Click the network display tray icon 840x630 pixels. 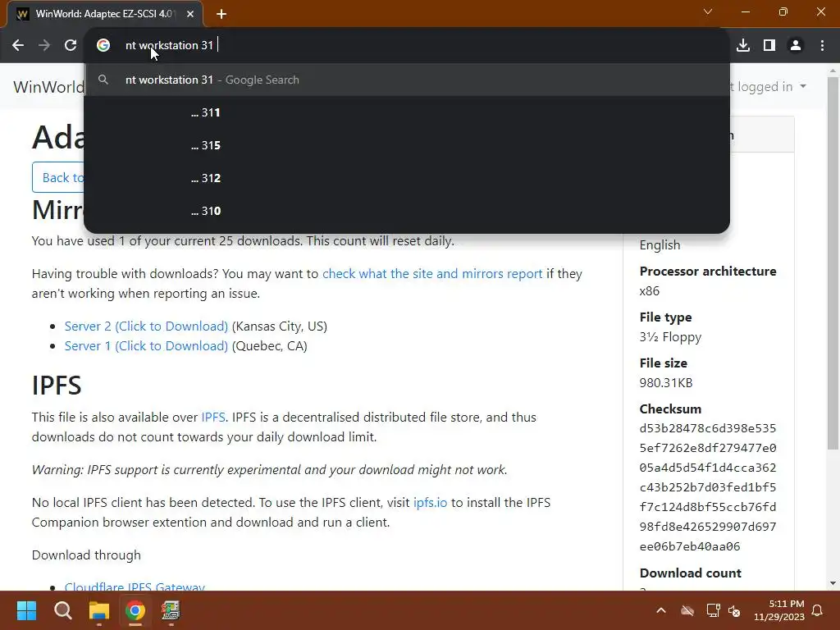coord(713,610)
